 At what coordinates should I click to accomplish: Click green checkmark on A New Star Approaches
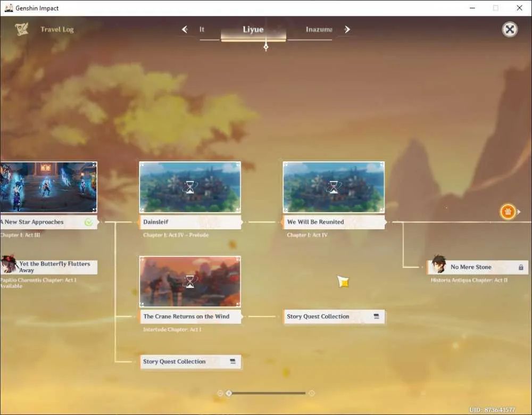pos(88,222)
